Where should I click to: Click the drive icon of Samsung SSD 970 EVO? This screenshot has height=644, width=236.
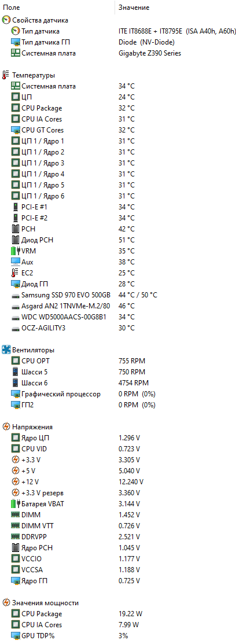[x=15, y=295]
